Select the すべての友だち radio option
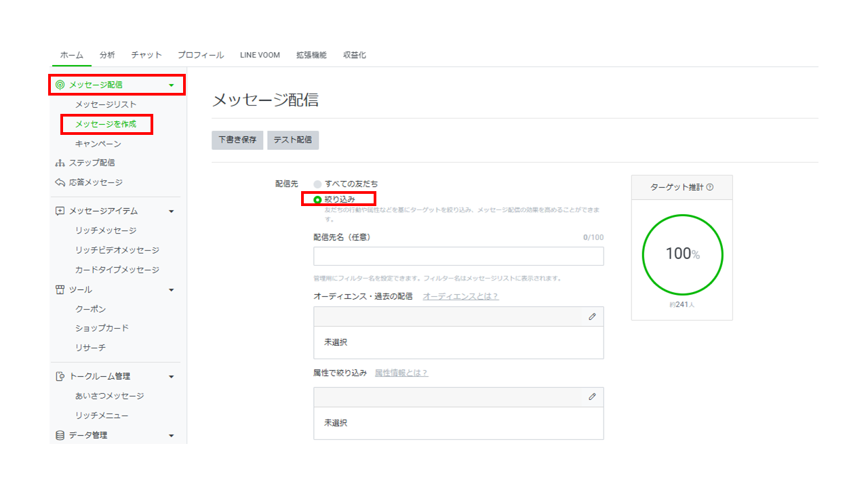Viewport: 868px width, 488px height. (317, 184)
